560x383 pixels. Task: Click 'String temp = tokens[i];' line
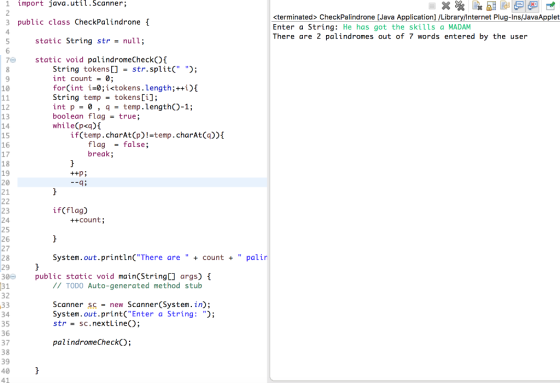click(105, 98)
